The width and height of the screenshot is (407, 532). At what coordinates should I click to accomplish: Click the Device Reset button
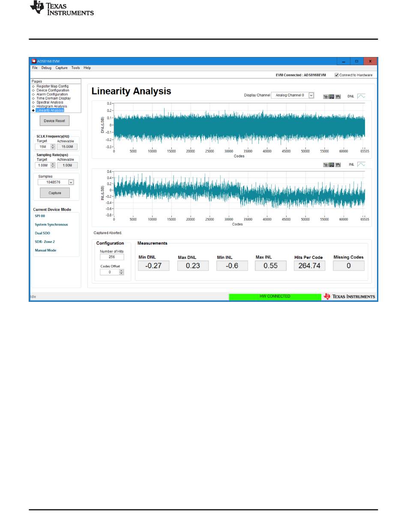(x=54, y=121)
